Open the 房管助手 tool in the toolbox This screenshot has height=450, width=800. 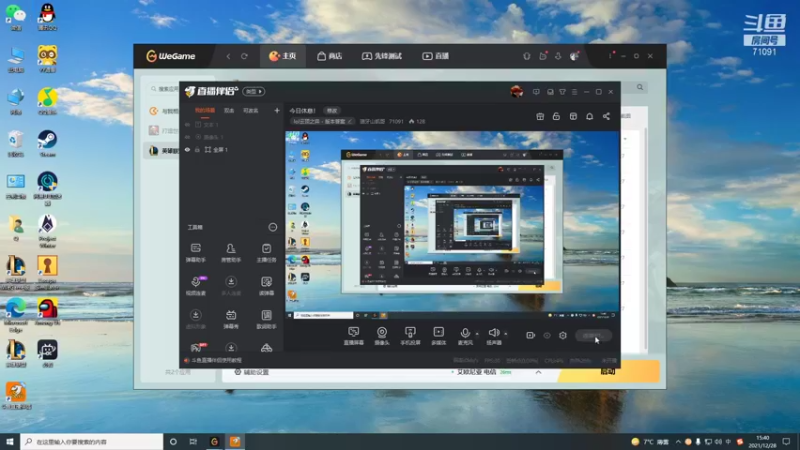[231, 253]
